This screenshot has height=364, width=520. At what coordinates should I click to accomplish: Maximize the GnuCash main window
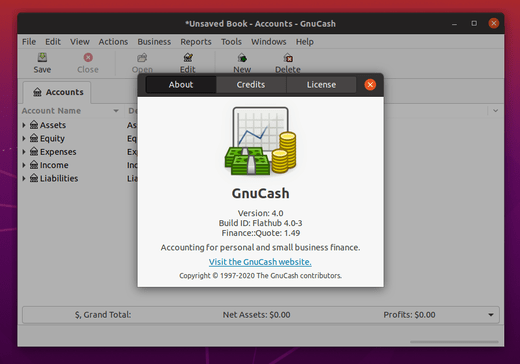474,23
